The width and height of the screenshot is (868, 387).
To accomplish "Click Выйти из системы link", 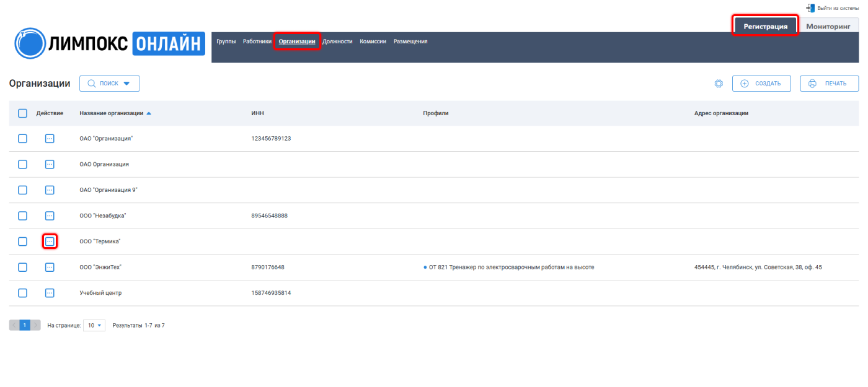I will (x=838, y=7).
